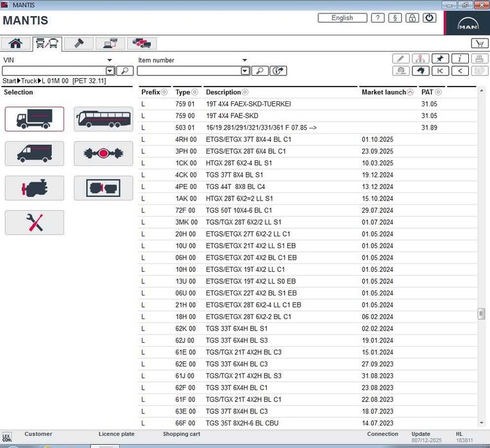Search by VIN magnifier button
The height and width of the screenshot is (448, 490).
tap(124, 71)
